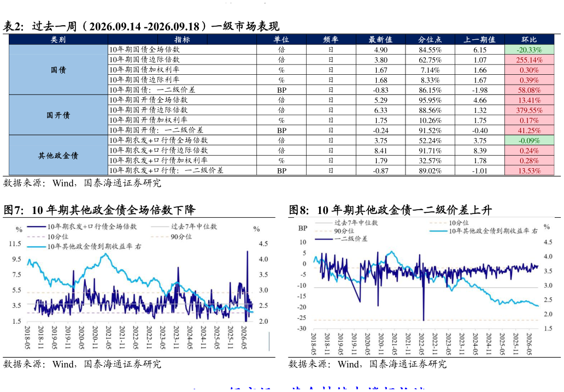Select the source line under Figure 8
The height and width of the screenshot is (392, 564).
367,364
